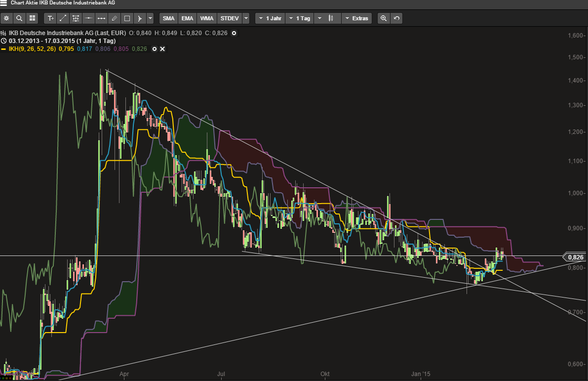Expand more indicators arrow next to STDEV
Viewport: 588px width, 381px height.
tap(246, 18)
